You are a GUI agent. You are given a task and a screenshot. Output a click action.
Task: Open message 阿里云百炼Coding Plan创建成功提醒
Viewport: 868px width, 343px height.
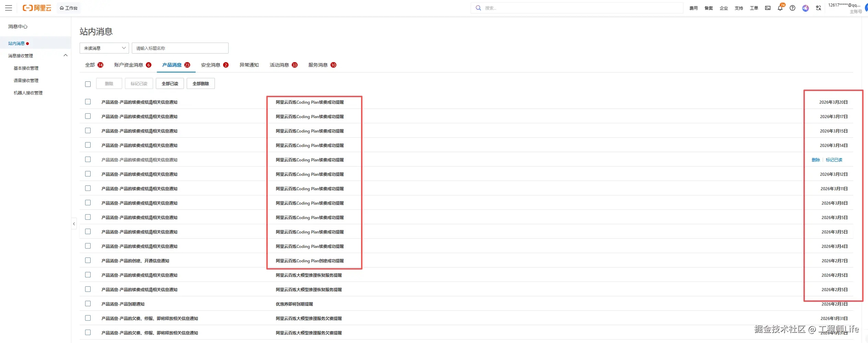coord(310,261)
